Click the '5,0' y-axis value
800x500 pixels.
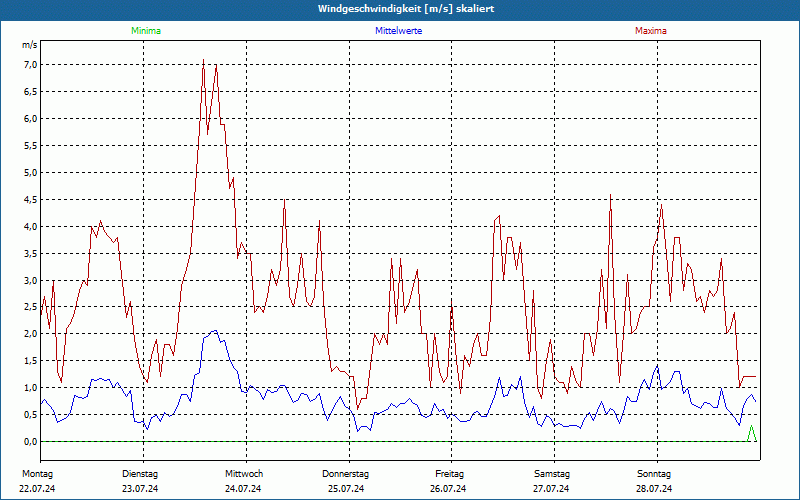pyautogui.click(x=31, y=172)
